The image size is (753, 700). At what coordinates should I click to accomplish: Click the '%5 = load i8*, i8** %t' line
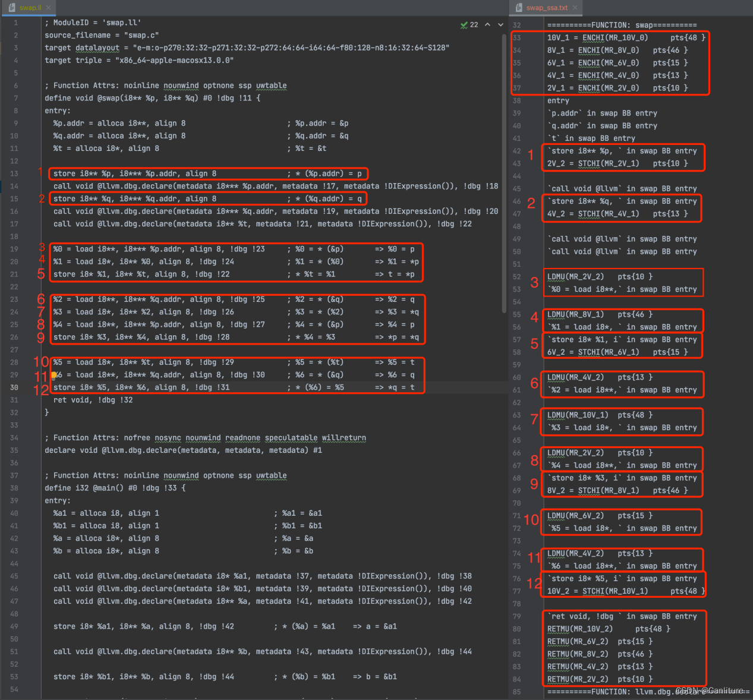tap(234, 362)
